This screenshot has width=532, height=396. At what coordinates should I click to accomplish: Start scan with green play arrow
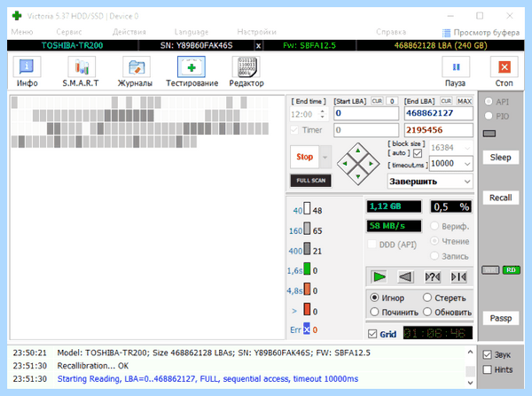[379, 277]
